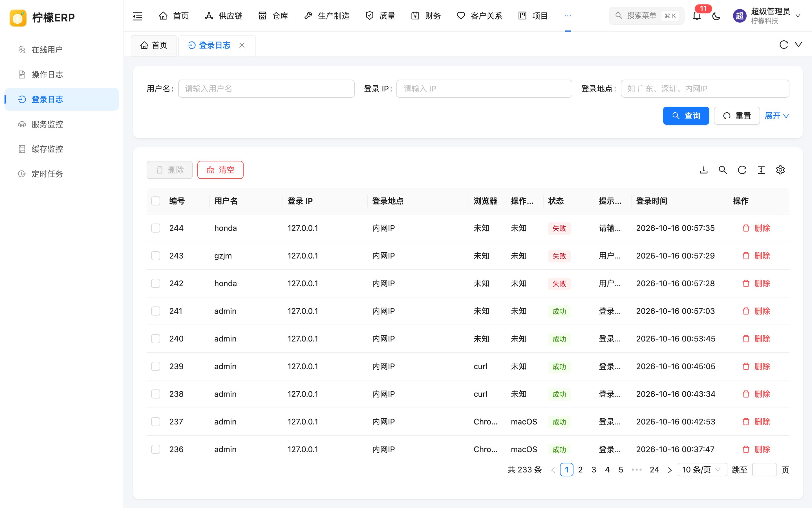Toggle the select-all checkbox in table header
Image resolution: width=812 pixels, height=508 pixels.
tap(156, 201)
